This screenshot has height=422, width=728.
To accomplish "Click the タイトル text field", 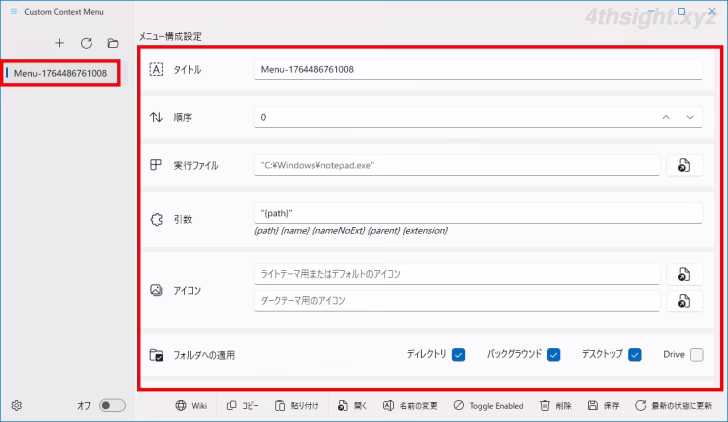I will click(478, 69).
